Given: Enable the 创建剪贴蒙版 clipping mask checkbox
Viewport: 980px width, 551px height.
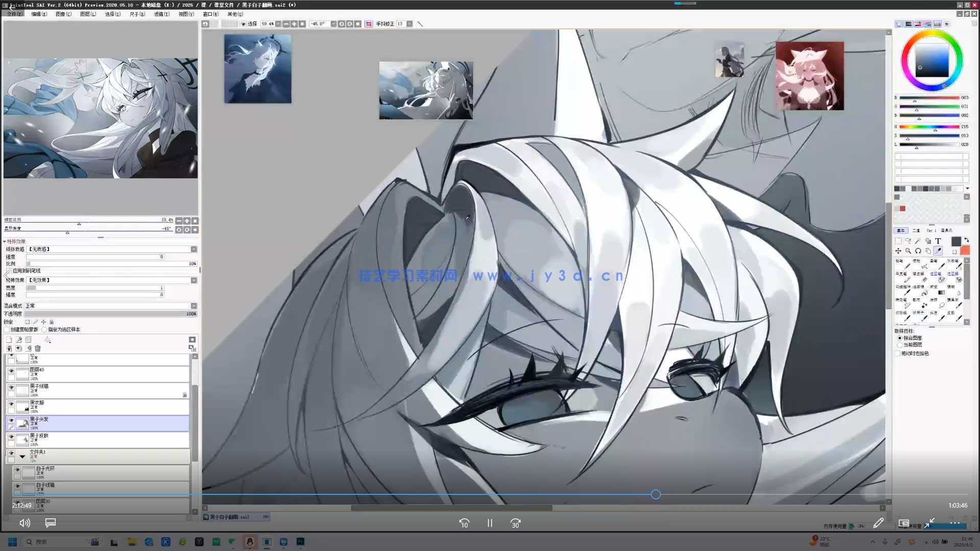Looking at the screenshot, I should (x=7, y=330).
